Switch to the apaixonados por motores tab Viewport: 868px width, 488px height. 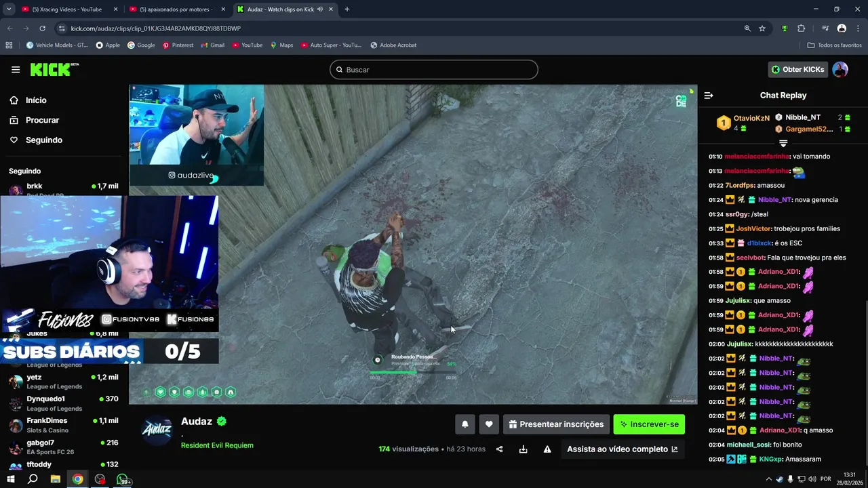[x=178, y=9]
